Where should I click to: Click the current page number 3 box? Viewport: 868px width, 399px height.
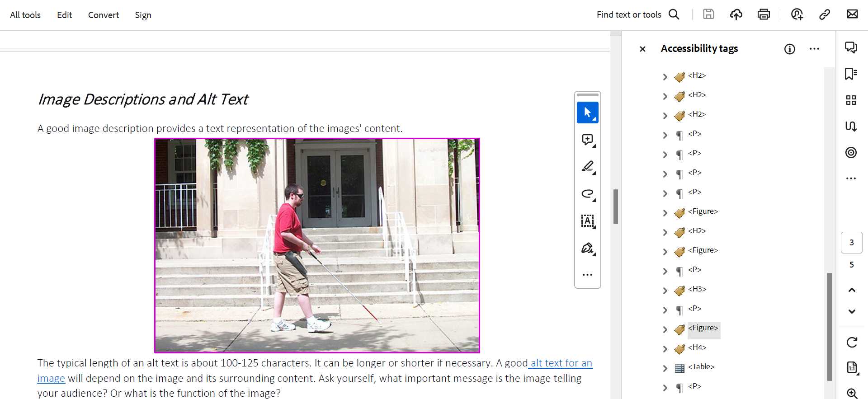point(851,243)
